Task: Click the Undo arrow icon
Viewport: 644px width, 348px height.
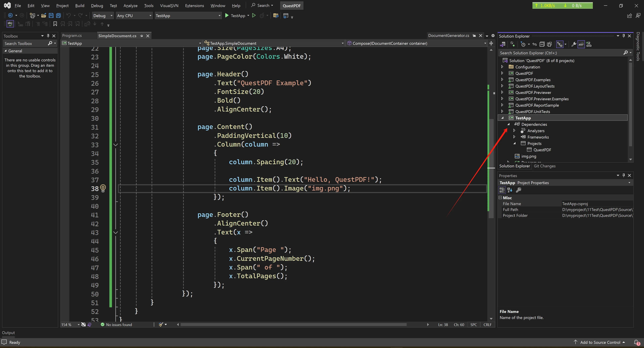Action: point(68,15)
